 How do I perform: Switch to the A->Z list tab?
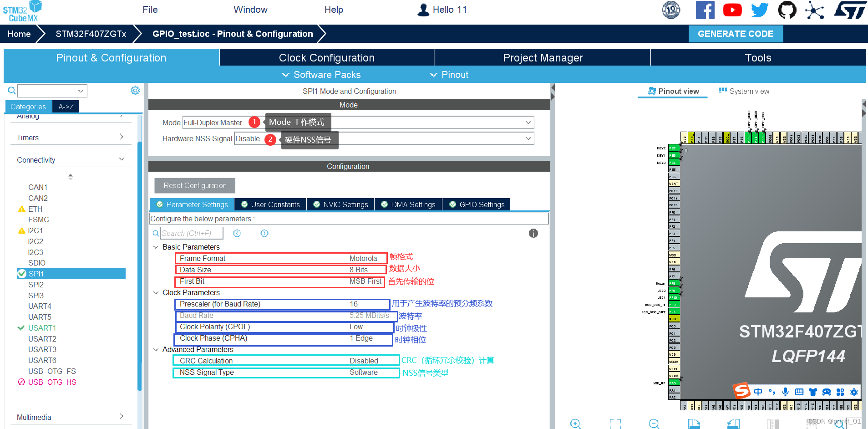(66, 107)
